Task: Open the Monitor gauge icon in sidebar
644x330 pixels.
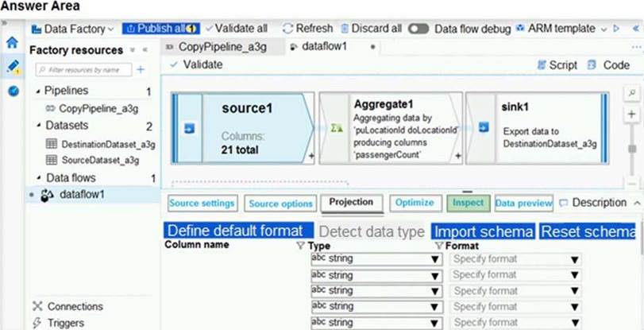Action: [x=13, y=91]
